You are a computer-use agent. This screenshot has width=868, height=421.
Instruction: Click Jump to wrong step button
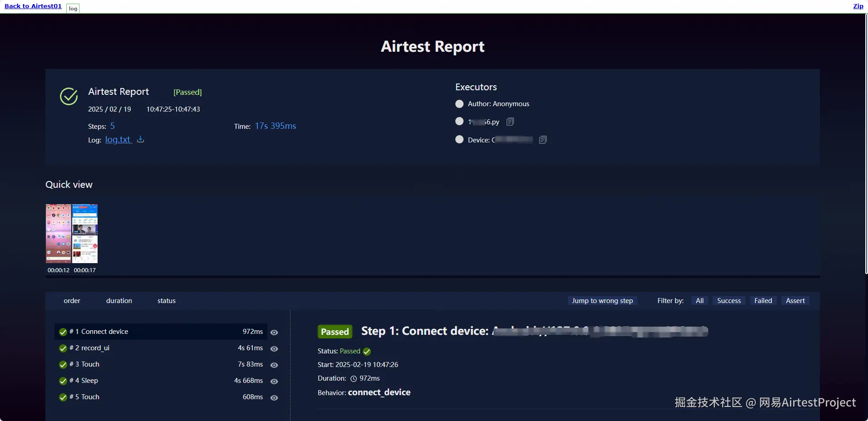click(602, 301)
